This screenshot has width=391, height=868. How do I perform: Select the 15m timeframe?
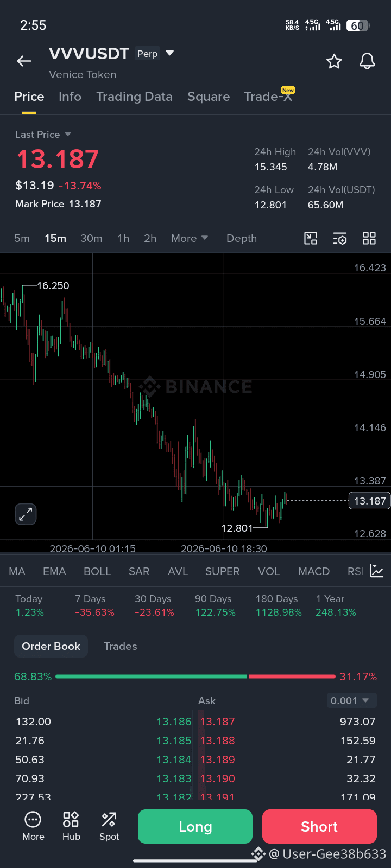pos(55,238)
